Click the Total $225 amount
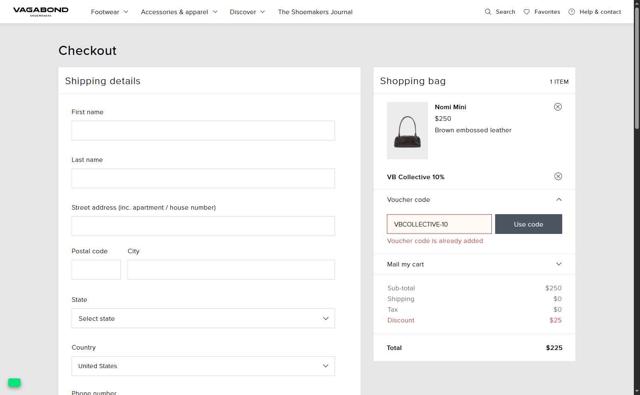Image resolution: width=640 pixels, height=395 pixels. [554, 348]
